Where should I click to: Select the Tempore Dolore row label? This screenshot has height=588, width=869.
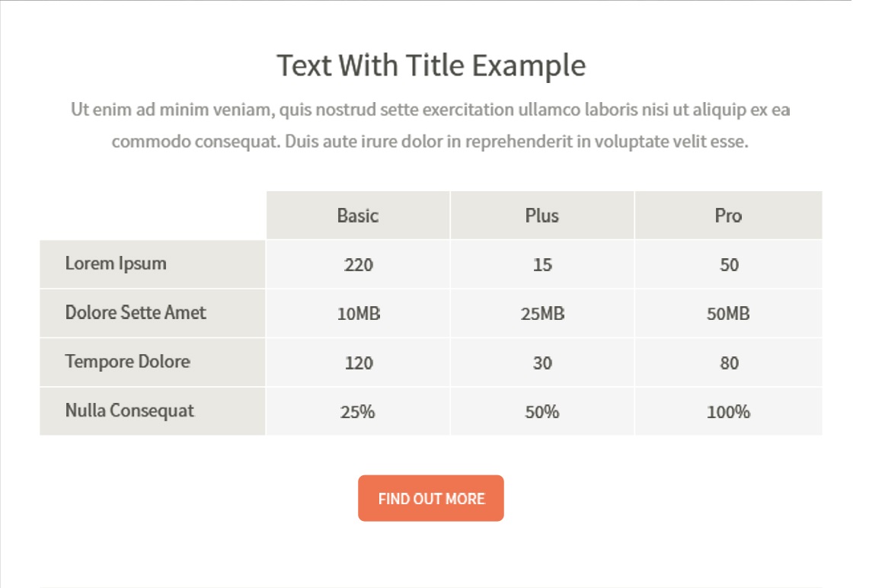(x=128, y=361)
